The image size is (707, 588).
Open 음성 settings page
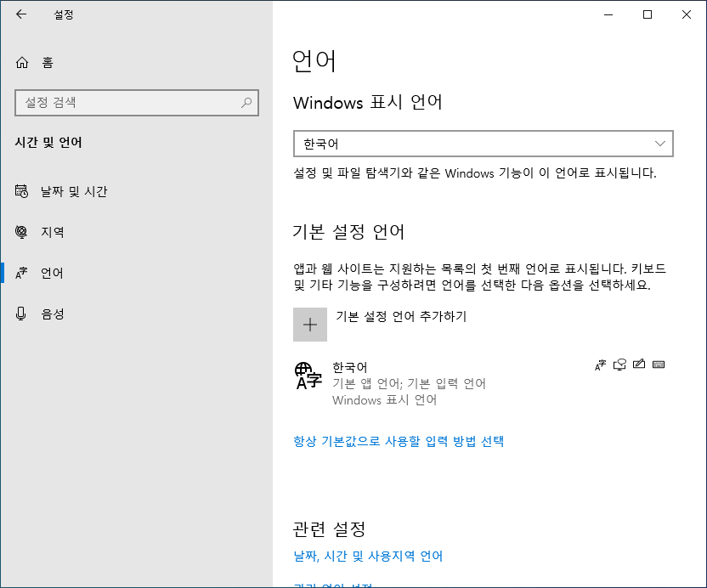[x=136, y=314]
